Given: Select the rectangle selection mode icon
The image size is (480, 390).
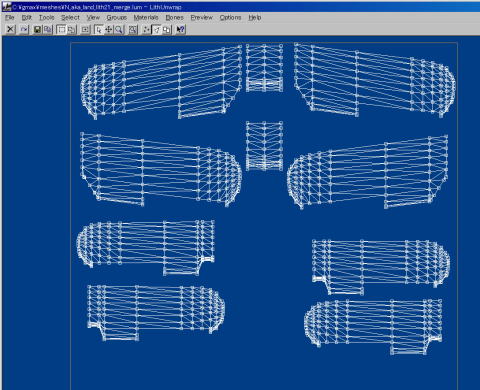Looking at the screenshot, I should 61,30.
